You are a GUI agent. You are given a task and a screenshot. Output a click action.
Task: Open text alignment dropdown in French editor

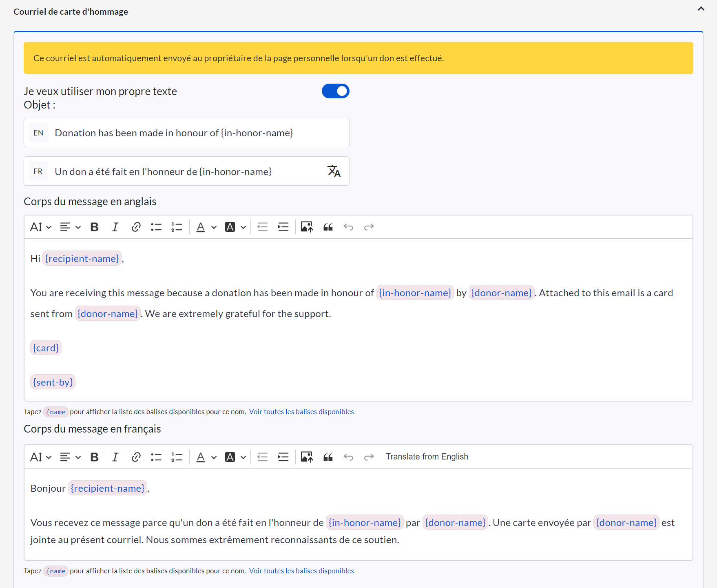tap(70, 457)
